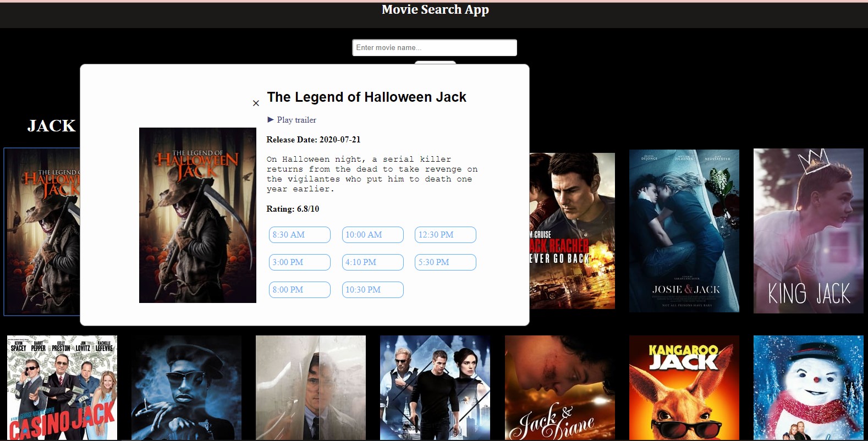Play trailer for Legend of Halloween Jack

click(x=292, y=120)
